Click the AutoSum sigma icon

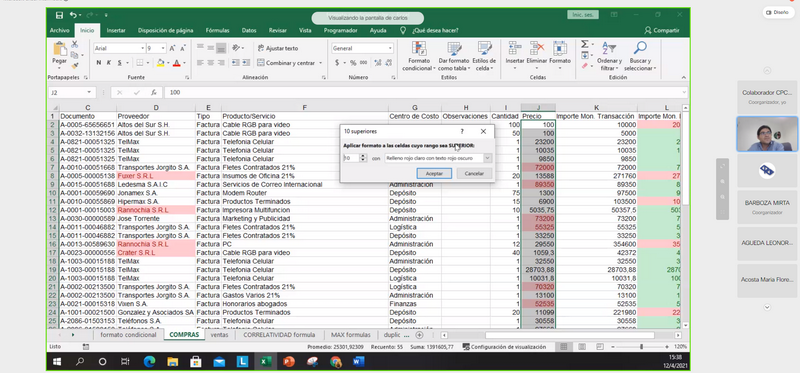(x=585, y=44)
